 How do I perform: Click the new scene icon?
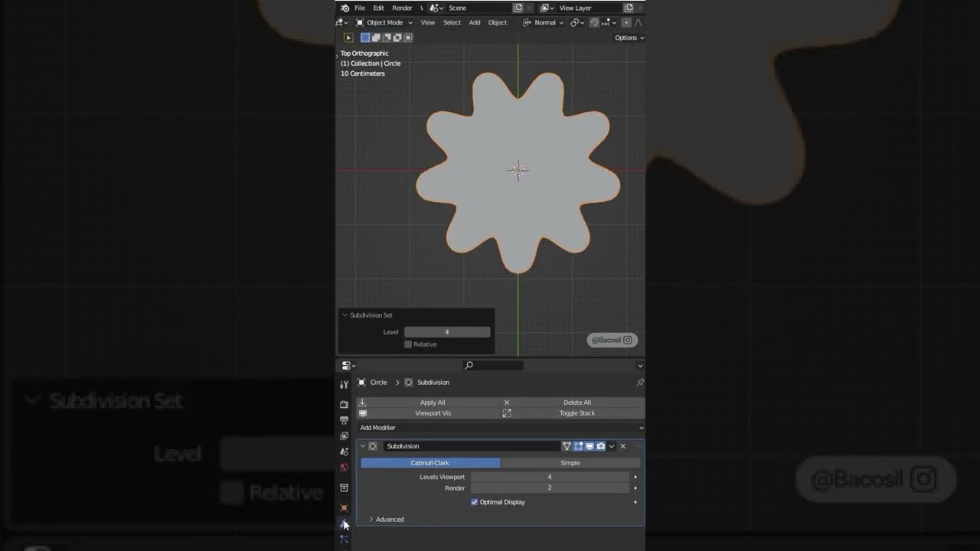click(518, 8)
